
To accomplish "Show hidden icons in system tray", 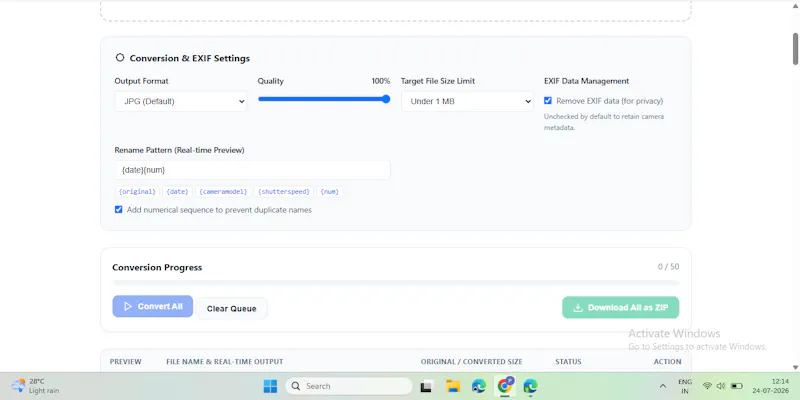I will pos(662,386).
